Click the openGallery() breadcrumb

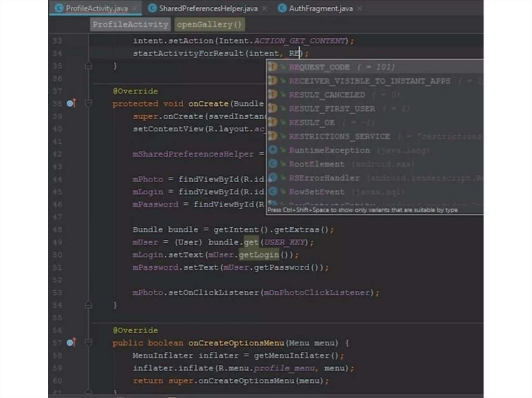(x=209, y=24)
